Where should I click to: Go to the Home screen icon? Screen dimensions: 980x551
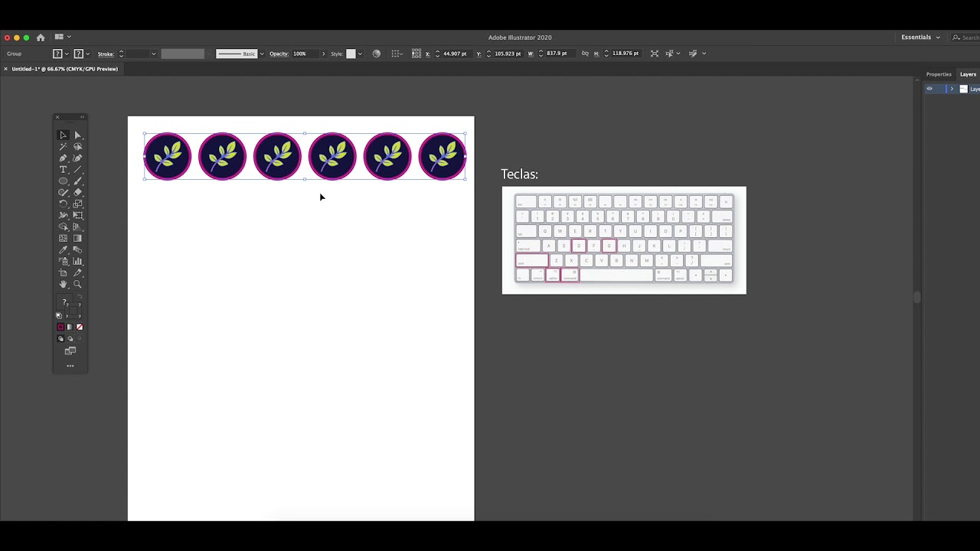pos(41,37)
